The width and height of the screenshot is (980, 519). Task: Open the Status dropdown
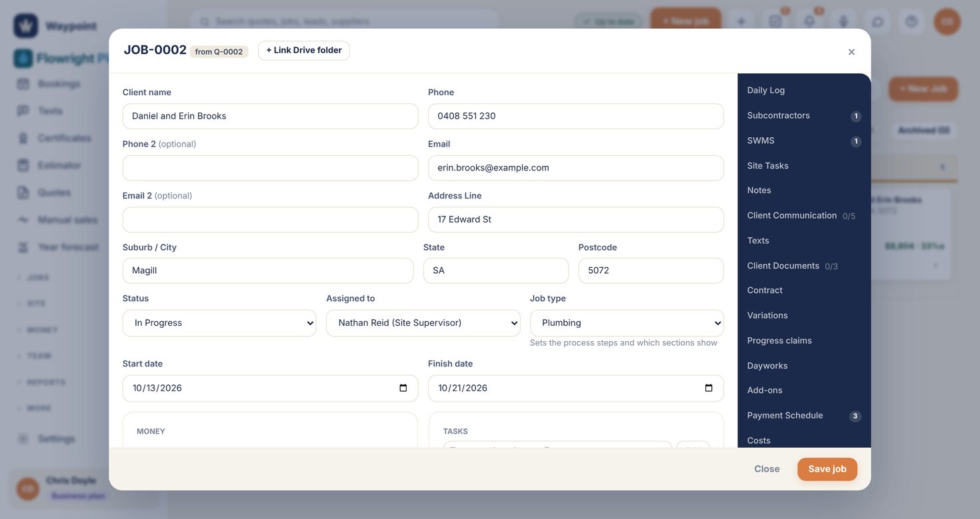coord(219,323)
